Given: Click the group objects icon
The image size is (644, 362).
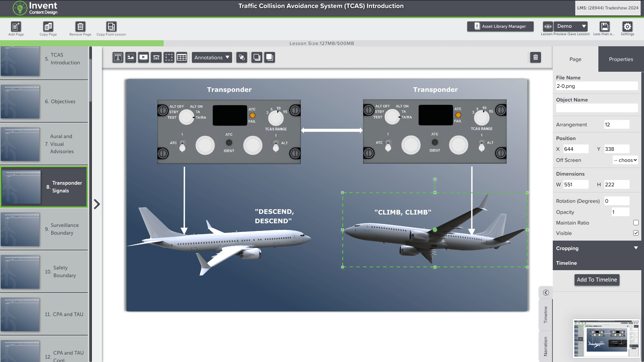Looking at the screenshot, I should 241,57.
